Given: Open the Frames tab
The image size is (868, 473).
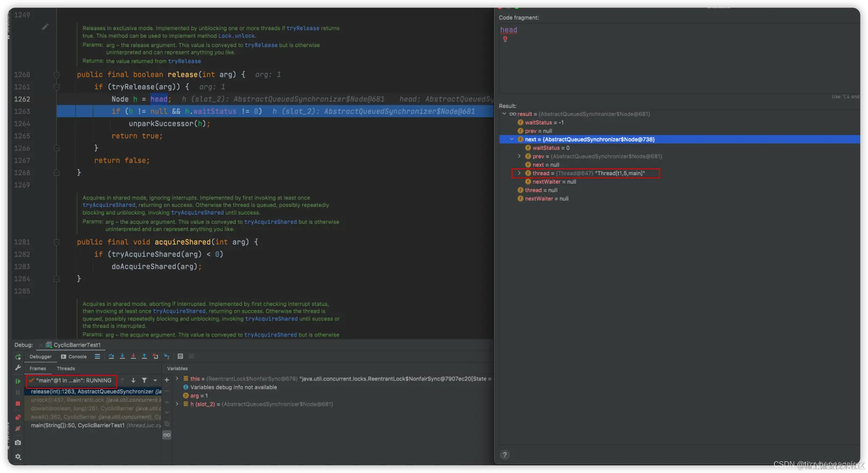Looking at the screenshot, I should coord(38,368).
